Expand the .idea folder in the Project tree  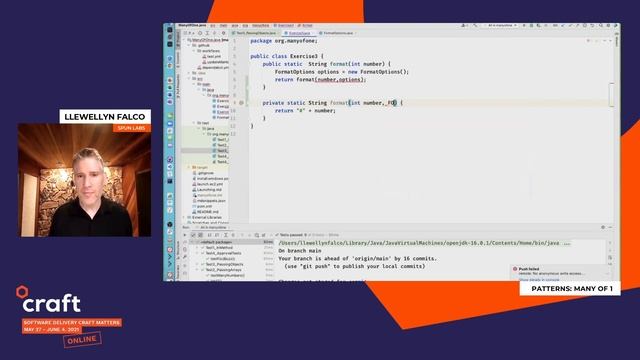click(x=189, y=73)
